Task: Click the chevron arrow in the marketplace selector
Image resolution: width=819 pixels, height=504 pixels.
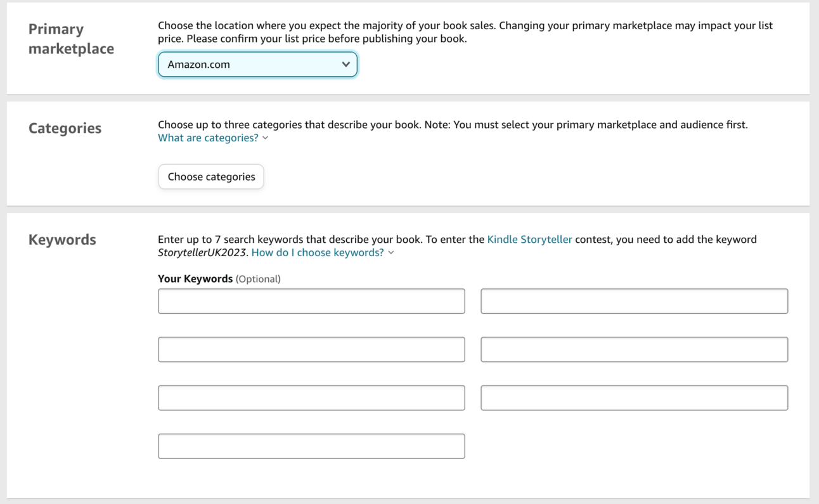Action: (345, 65)
